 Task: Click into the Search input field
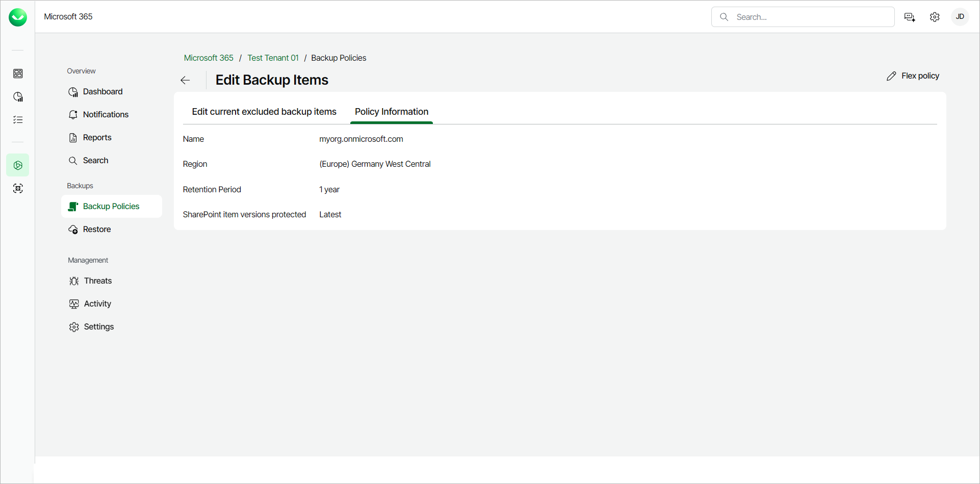[x=811, y=17]
